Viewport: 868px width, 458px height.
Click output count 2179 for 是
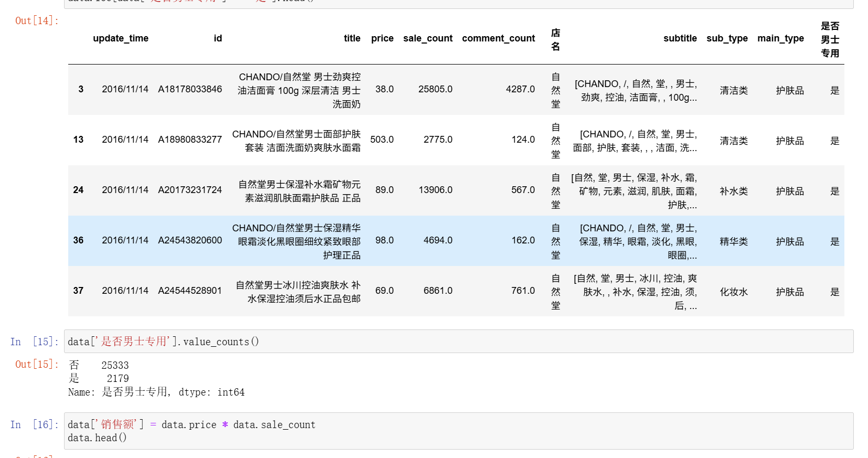click(x=118, y=378)
